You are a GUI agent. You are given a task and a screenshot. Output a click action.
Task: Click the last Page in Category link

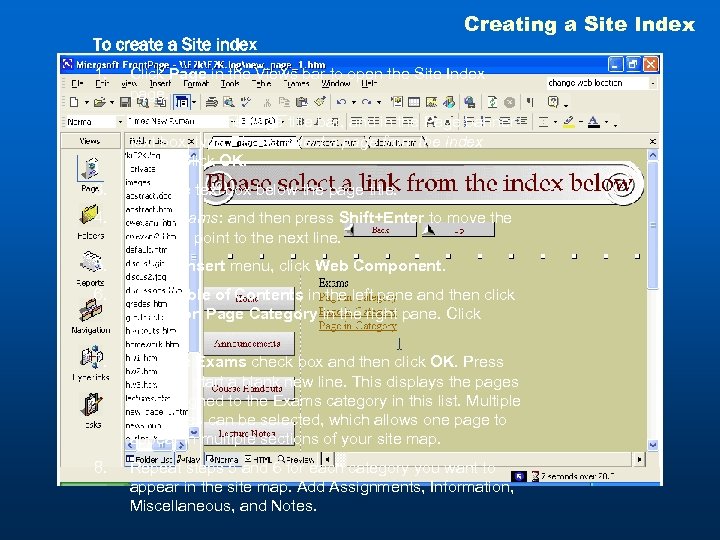(358, 326)
